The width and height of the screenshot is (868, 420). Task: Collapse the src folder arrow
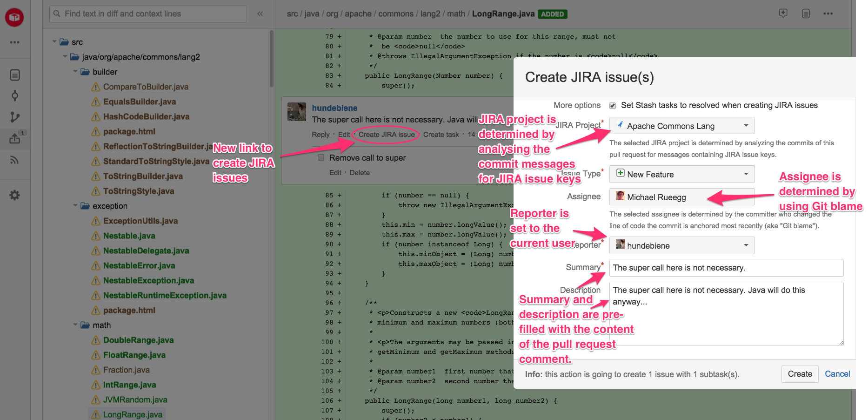(54, 42)
